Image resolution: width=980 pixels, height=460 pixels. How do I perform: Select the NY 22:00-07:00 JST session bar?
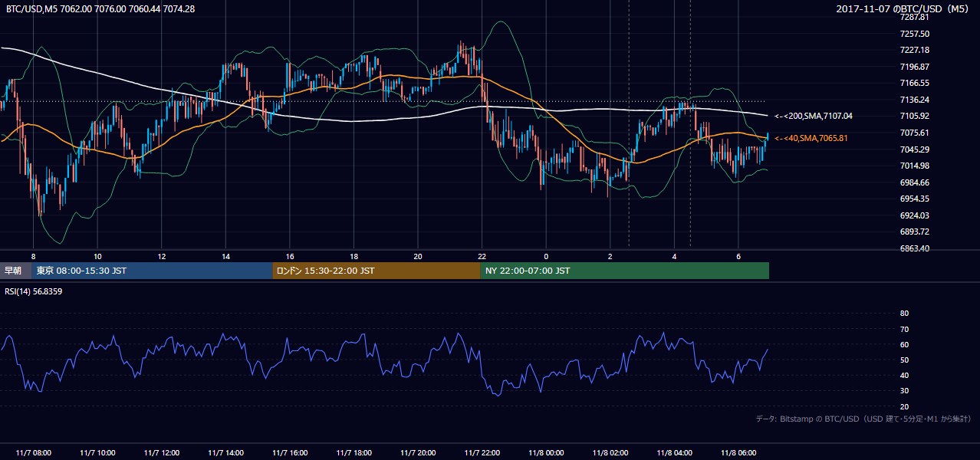pos(624,271)
